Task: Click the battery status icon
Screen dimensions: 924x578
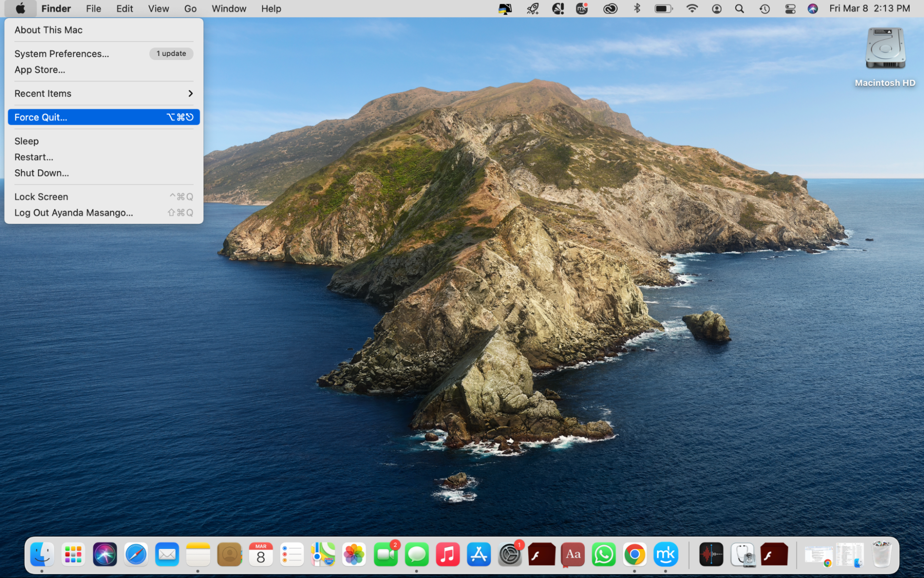Action: (664, 9)
